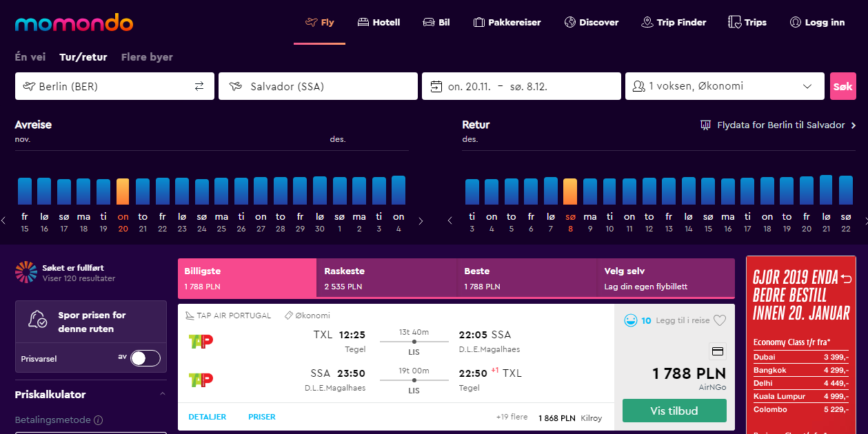Image resolution: width=868 pixels, height=434 pixels.
Task: Click the credit card icon above price
Action: [717, 351]
